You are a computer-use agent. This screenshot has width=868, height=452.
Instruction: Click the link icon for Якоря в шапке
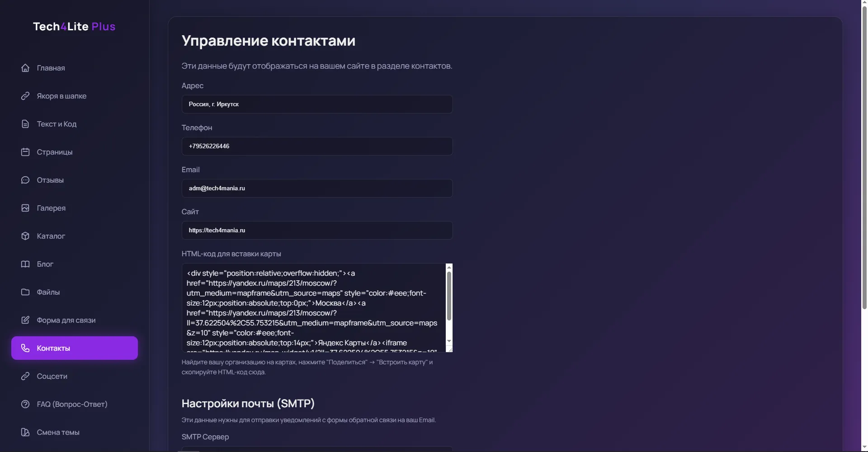click(x=25, y=96)
